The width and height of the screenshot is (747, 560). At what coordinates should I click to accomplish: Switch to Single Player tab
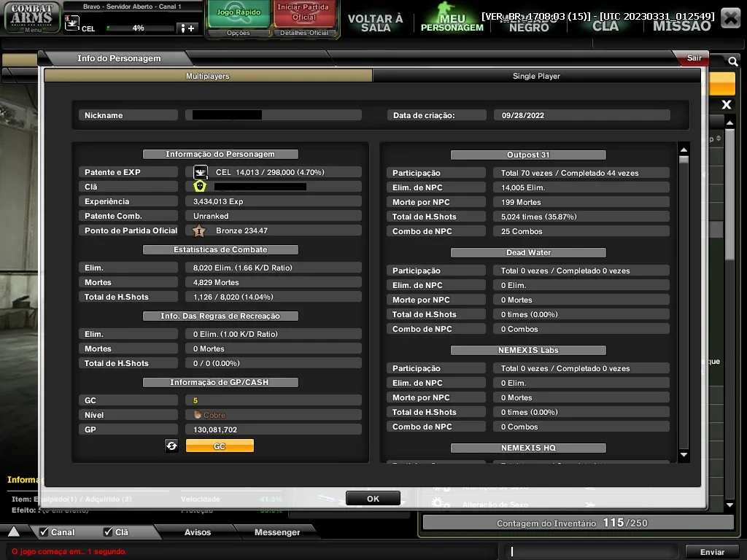(536, 76)
